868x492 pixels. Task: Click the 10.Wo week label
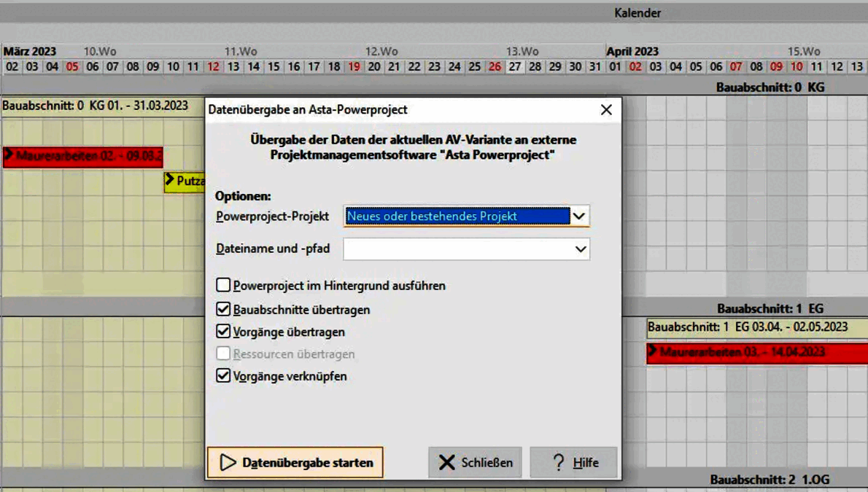pyautogui.click(x=100, y=52)
